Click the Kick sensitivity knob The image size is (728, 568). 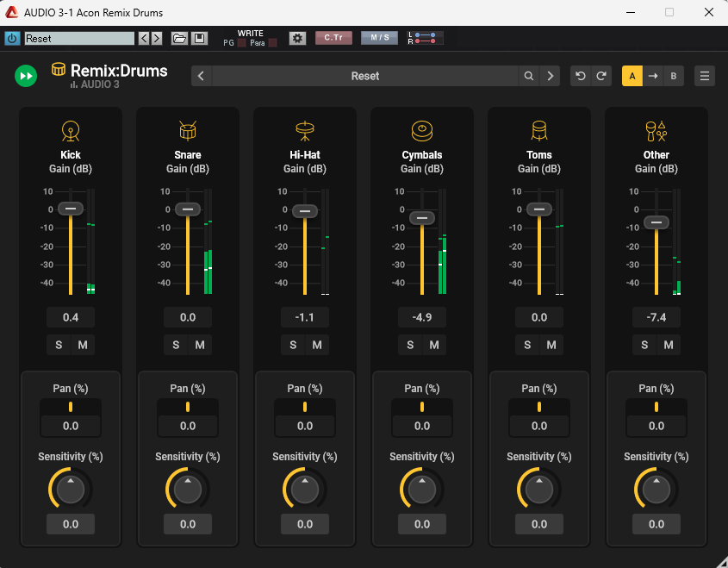71,489
